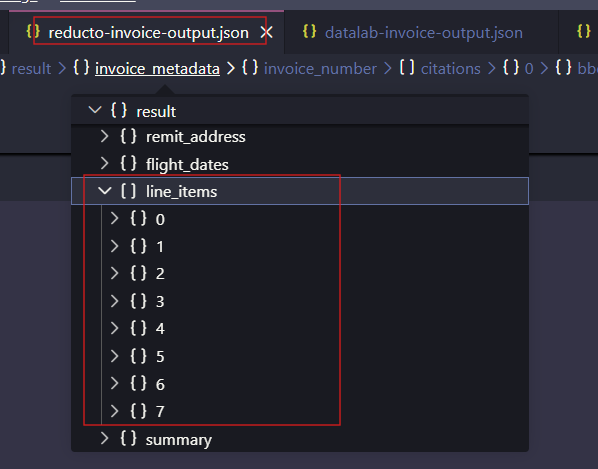The height and width of the screenshot is (469, 598).
Task: Expand line_items entry 3
Action: [x=114, y=301]
